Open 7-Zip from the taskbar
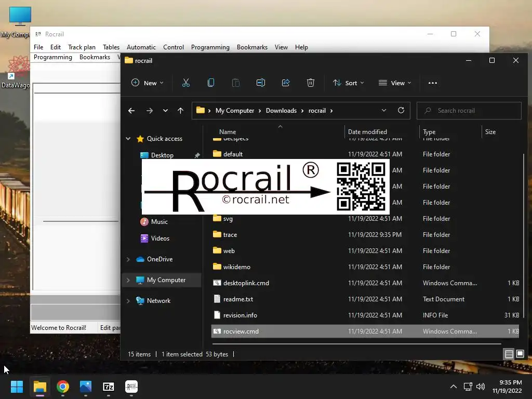 (x=109, y=387)
